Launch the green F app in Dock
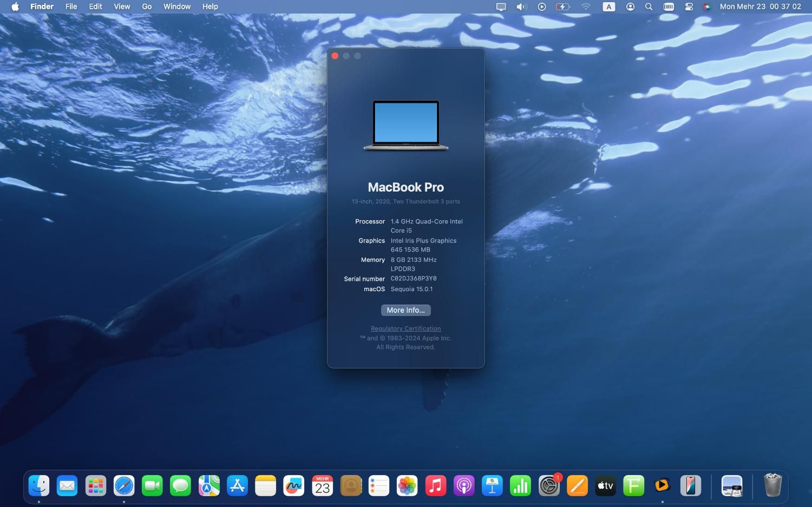The height and width of the screenshot is (507, 812). pos(634,485)
